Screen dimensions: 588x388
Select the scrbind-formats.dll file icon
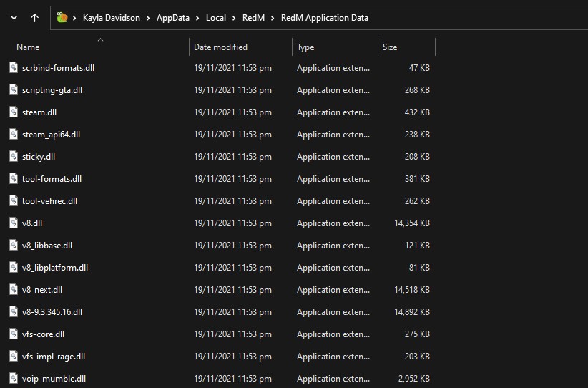[x=14, y=67]
